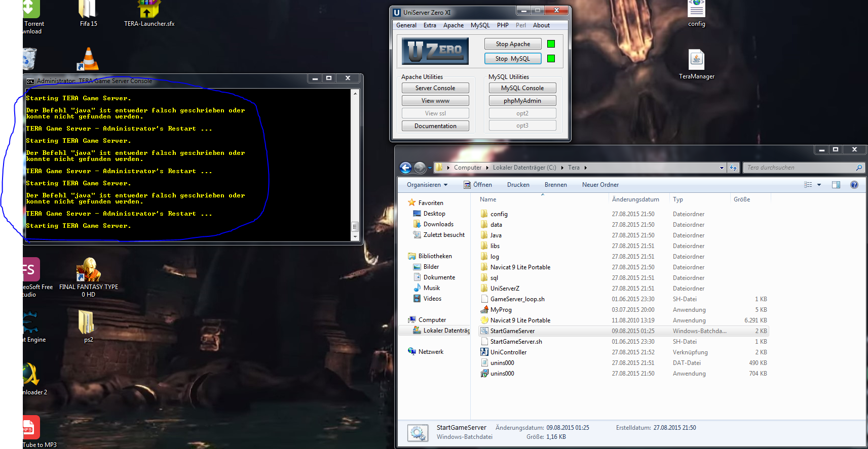Open the About menu in UniServer Zero
Screen dimensions: 868x449
click(541, 25)
